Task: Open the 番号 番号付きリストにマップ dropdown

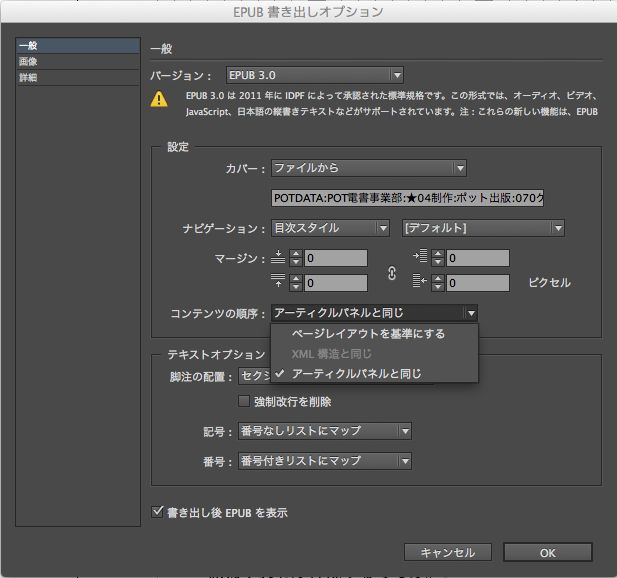Action: click(x=324, y=461)
